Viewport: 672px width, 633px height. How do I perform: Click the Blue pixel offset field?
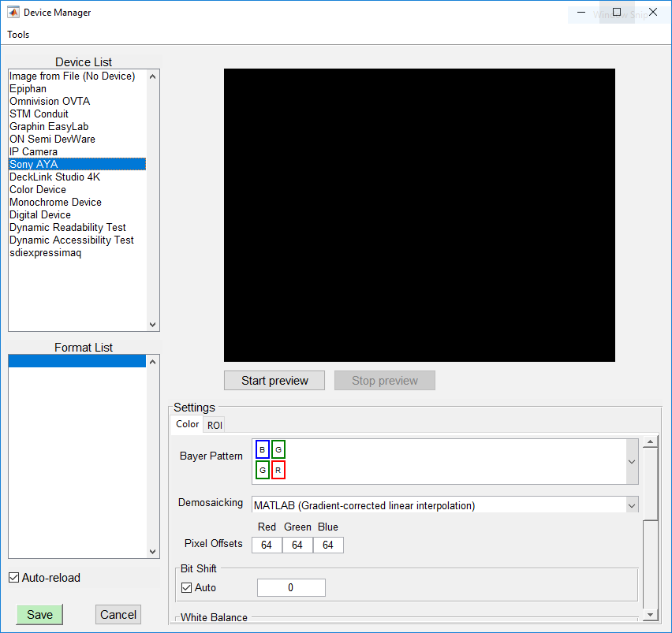tap(328, 545)
